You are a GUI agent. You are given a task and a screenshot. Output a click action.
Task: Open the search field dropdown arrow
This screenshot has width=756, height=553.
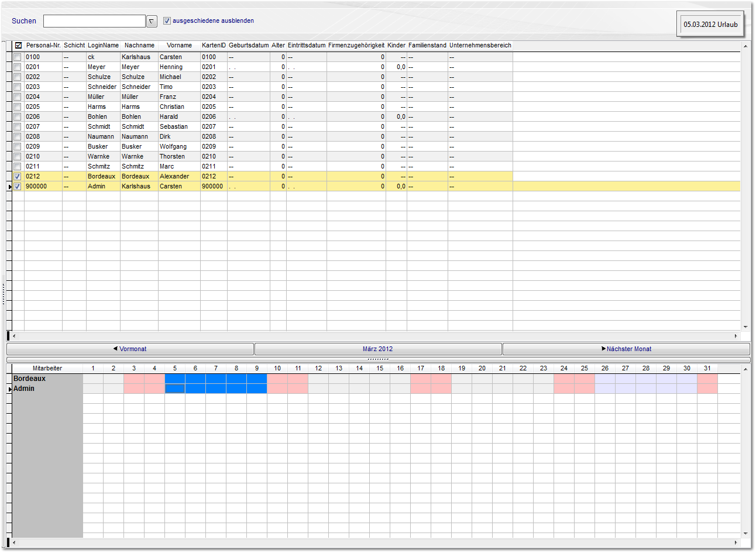[152, 21]
